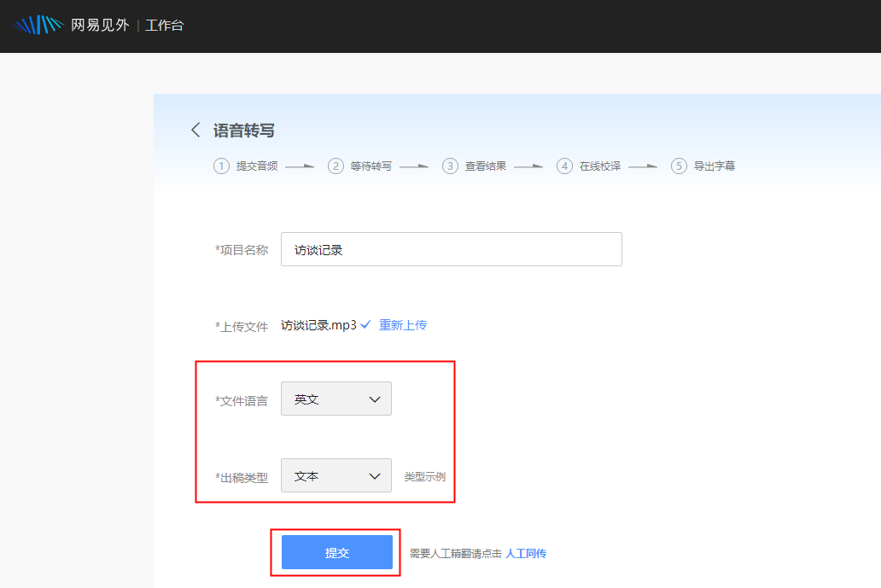This screenshot has height=588, width=881.
Task: Go back with the arrow beside 语音转写
Action: 195,131
